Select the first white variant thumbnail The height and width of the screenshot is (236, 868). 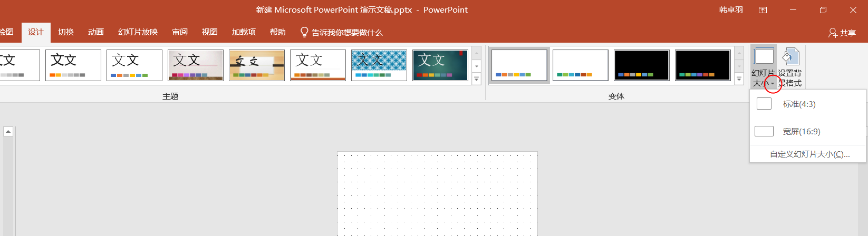pos(519,65)
